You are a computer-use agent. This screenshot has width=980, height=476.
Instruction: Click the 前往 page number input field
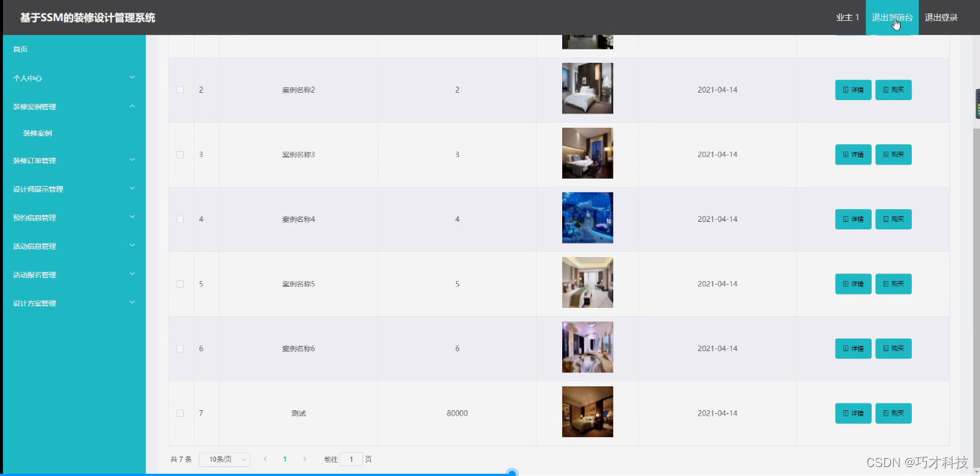[351, 459]
